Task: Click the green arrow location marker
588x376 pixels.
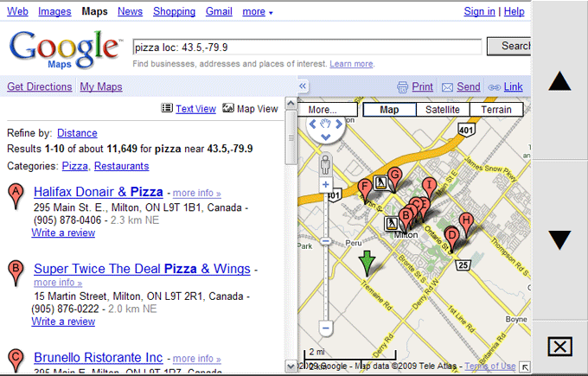Action: click(367, 263)
